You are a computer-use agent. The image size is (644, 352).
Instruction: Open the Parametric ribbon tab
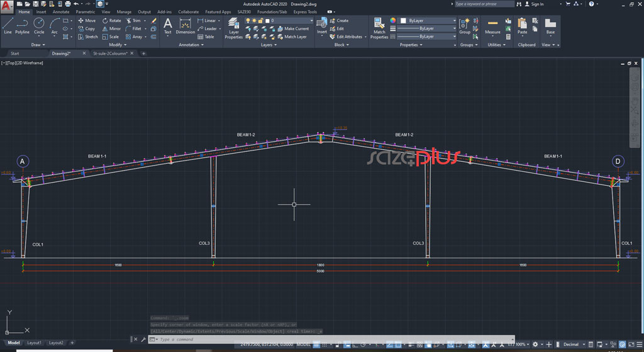click(85, 12)
